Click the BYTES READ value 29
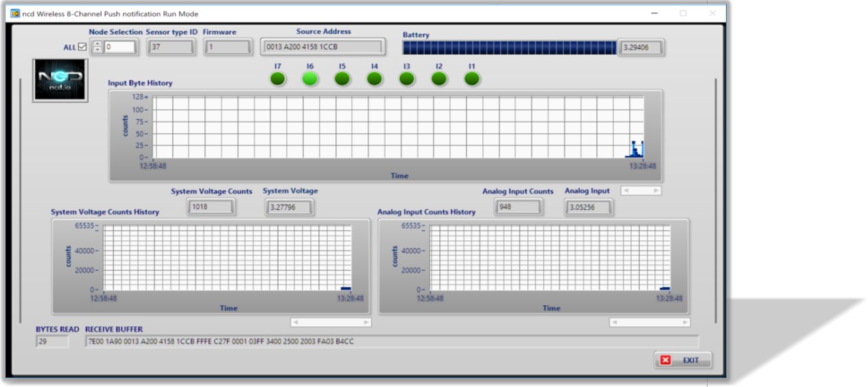Image resolution: width=868 pixels, height=387 pixels. [52, 341]
